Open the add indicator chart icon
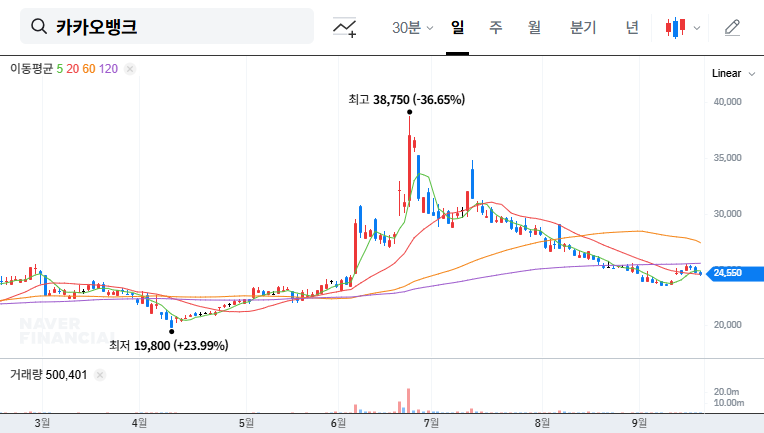764x433 pixels. [x=344, y=27]
